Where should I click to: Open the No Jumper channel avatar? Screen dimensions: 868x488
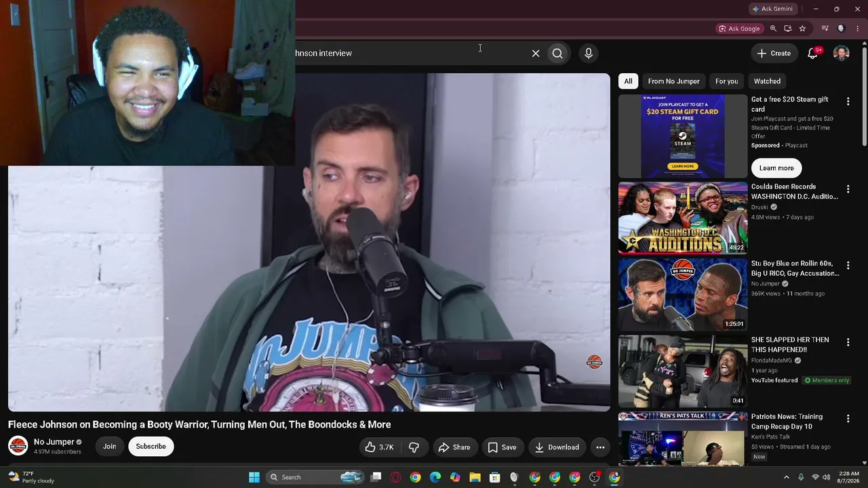[x=18, y=446]
